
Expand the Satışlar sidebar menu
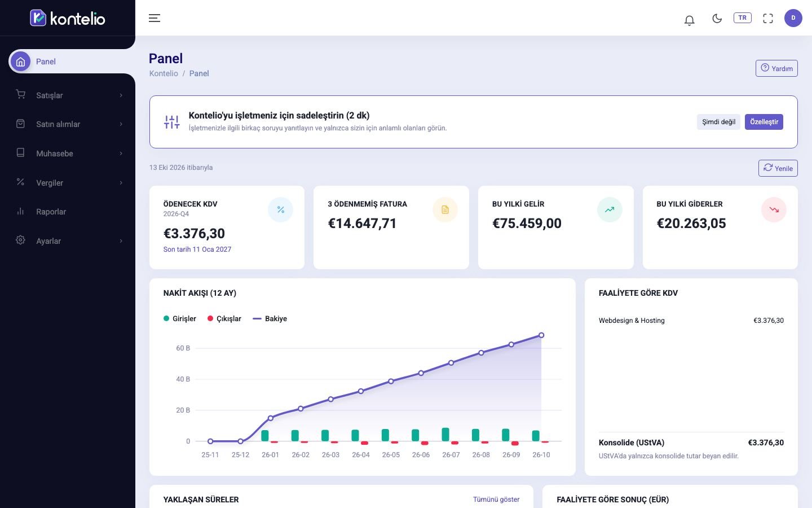click(68, 95)
